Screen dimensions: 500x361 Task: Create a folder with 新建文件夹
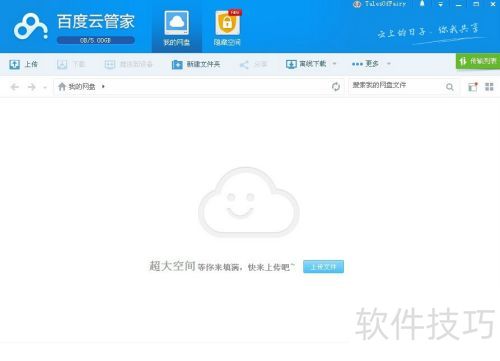[196, 64]
